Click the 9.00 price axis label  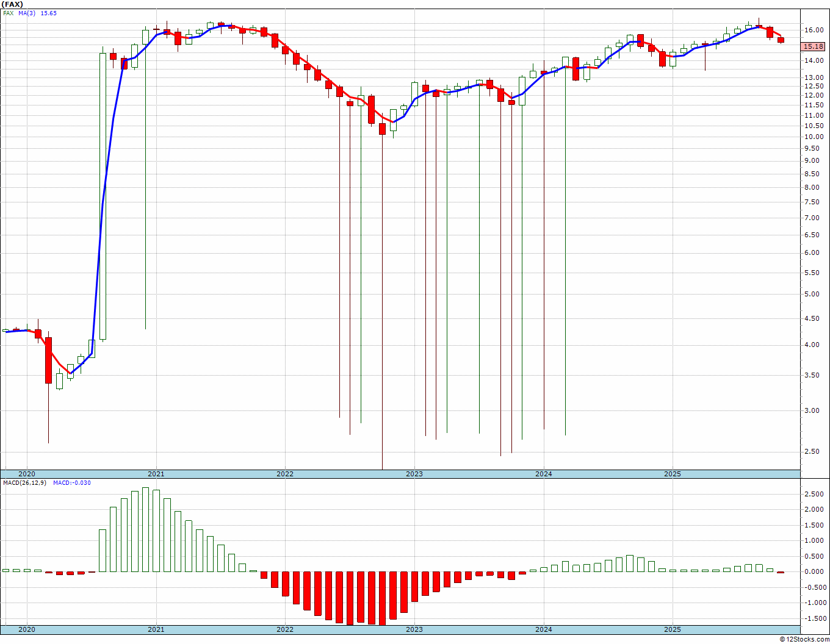coord(813,160)
